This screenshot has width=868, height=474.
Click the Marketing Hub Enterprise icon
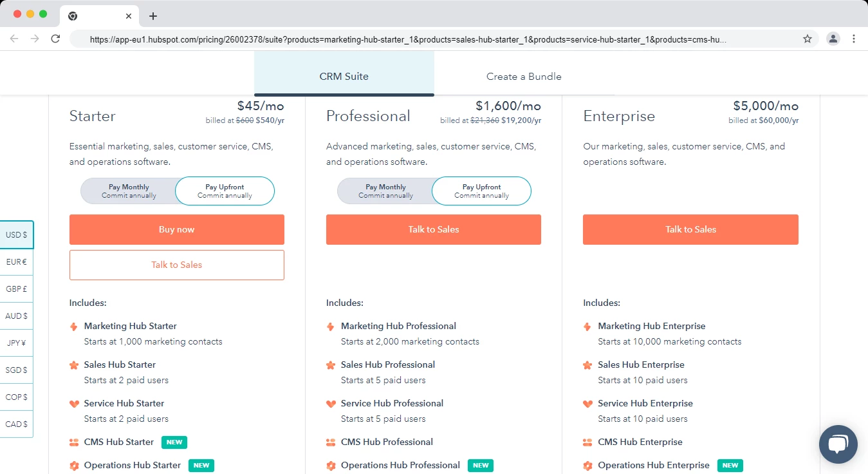587,327
